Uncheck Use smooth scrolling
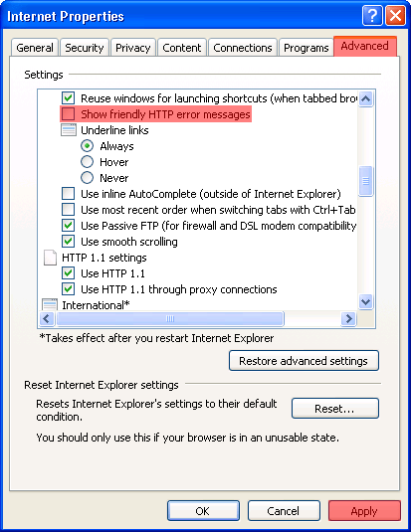The image size is (411, 532). (x=69, y=242)
